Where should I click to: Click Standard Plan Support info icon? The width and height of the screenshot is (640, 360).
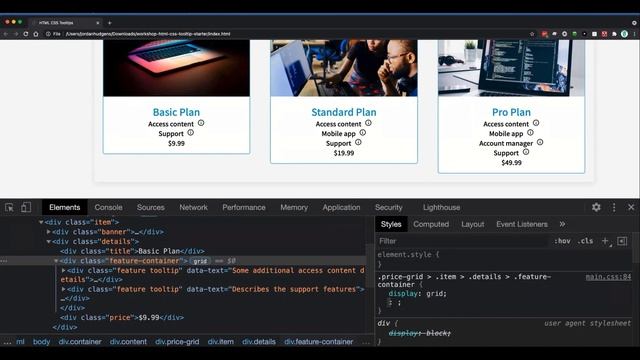[x=358, y=142]
